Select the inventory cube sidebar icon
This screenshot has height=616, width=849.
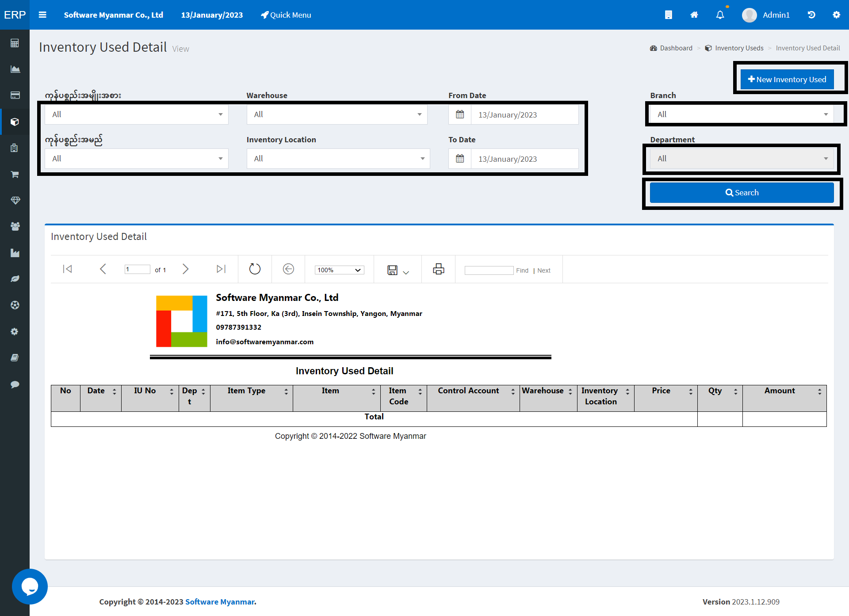(x=15, y=122)
